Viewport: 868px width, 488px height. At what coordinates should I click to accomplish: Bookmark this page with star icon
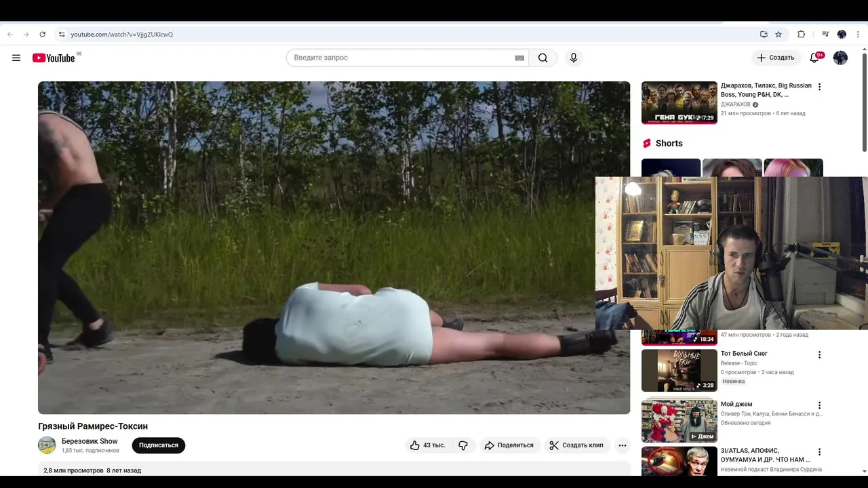(x=778, y=35)
